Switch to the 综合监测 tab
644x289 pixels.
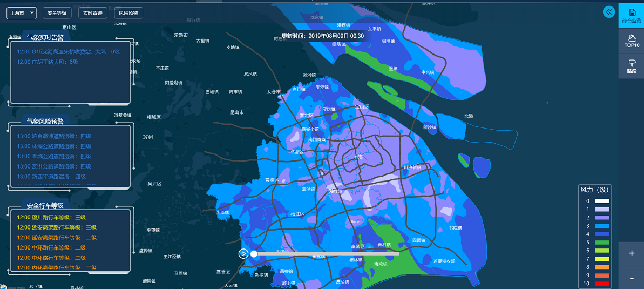click(631, 15)
